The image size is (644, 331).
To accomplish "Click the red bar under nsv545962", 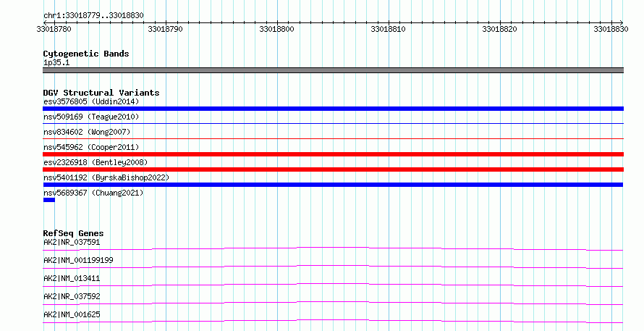I will [333, 154].
